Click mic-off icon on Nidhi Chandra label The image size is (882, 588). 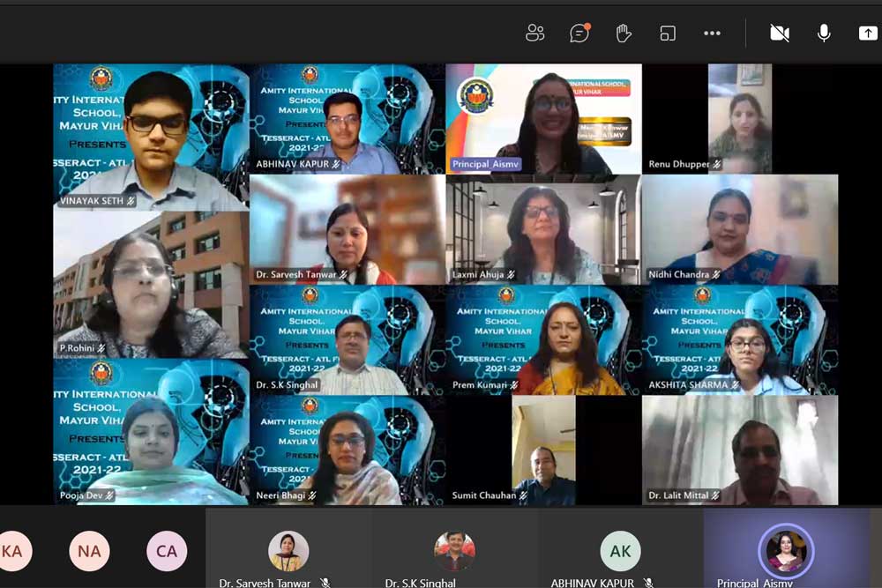[x=716, y=274]
